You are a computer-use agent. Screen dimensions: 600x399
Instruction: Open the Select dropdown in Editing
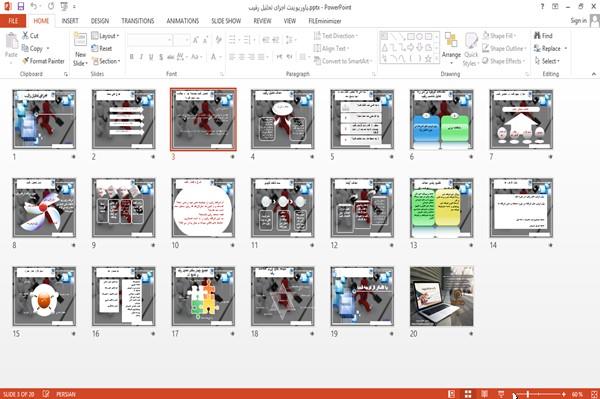pos(547,61)
